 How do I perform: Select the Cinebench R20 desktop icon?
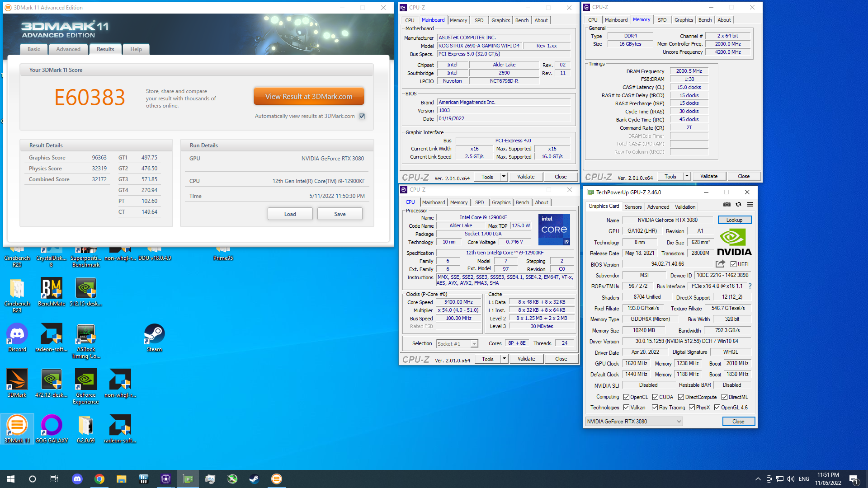pyautogui.click(x=17, y=257)
